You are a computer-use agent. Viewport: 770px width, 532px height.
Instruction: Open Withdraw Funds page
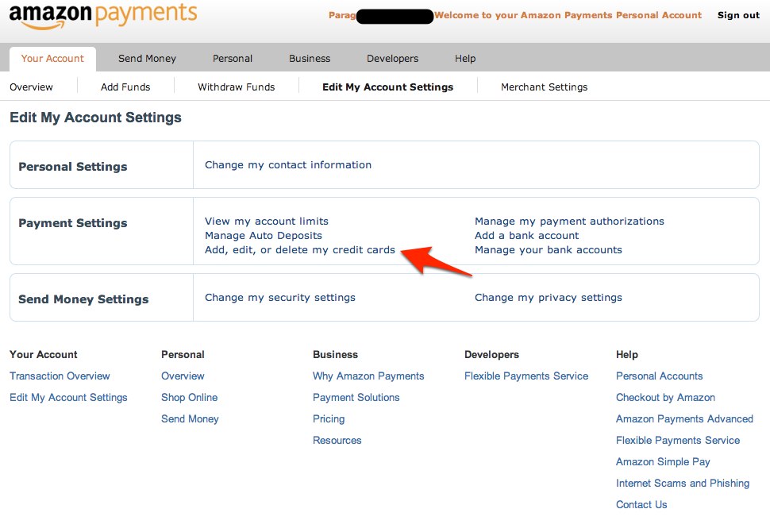click(237, 87)
